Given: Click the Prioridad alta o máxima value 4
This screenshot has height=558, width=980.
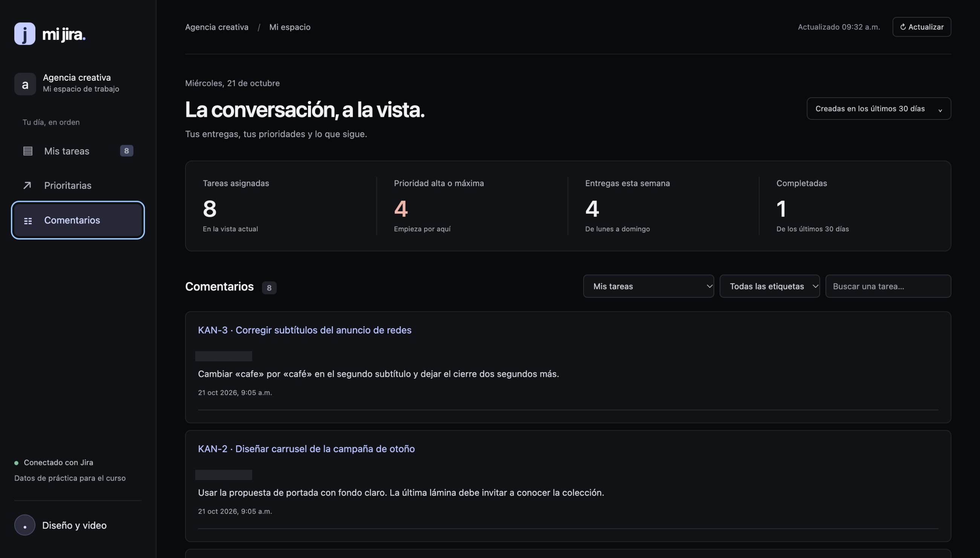Looking at the screenshot, I should (x=401, y=208).
